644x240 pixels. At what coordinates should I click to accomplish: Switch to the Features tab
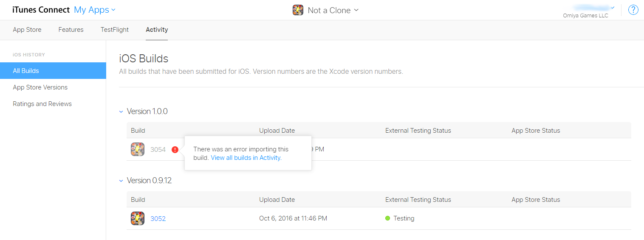pyautogui.click(x=71, y=30)
